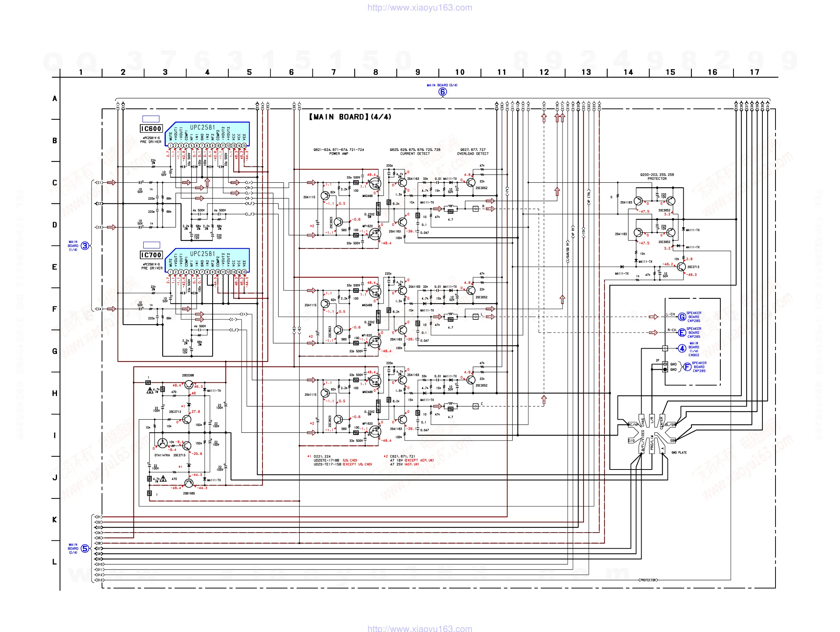This screenshot has height=632, width=840.
Task: Click the IC600 label box
Action: [x=151, y=129]
